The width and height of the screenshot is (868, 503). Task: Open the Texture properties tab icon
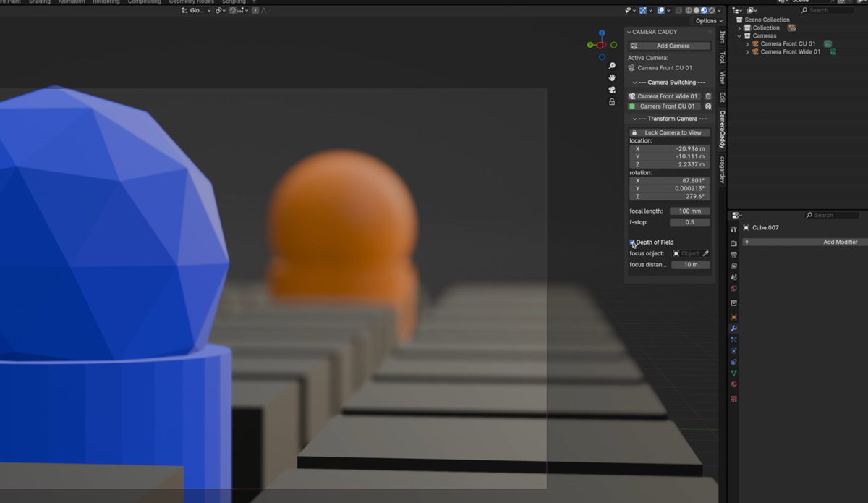click(733, 399)
